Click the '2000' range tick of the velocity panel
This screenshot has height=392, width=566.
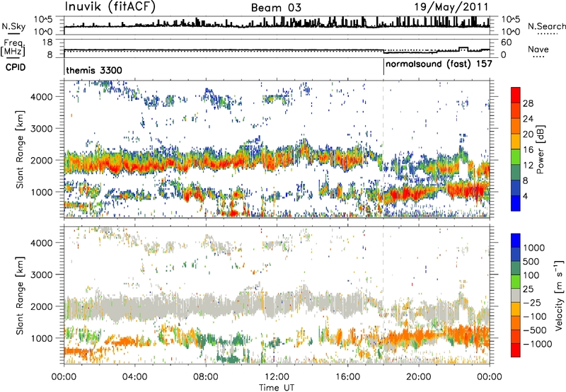coord(42,306)
